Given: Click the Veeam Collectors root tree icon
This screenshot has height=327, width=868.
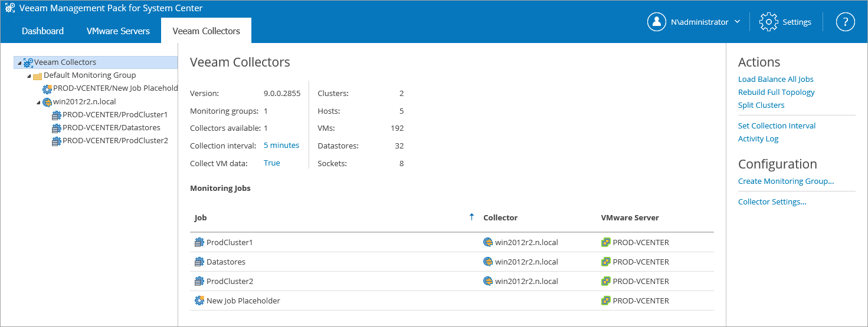Looking at the screenshot, I should 28,62.
